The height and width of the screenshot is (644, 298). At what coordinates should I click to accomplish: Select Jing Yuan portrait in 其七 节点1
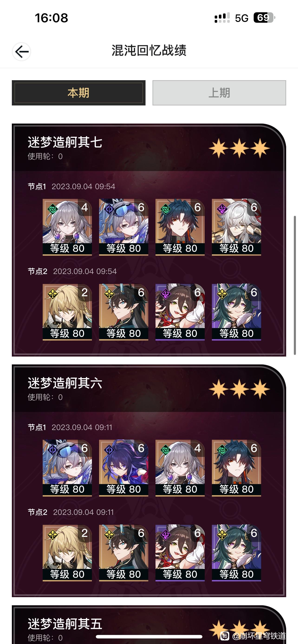pyautogui.click(x=236, y=227)
